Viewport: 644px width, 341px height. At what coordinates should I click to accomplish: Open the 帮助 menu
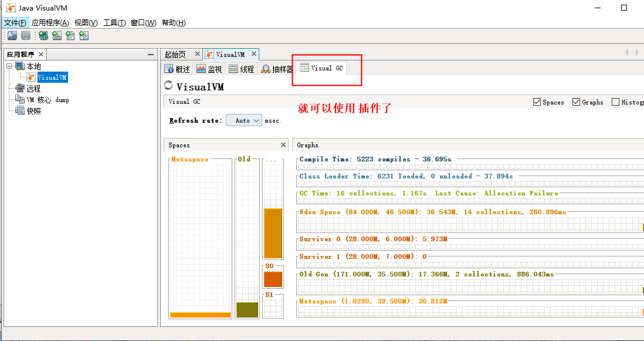point(174,22)
